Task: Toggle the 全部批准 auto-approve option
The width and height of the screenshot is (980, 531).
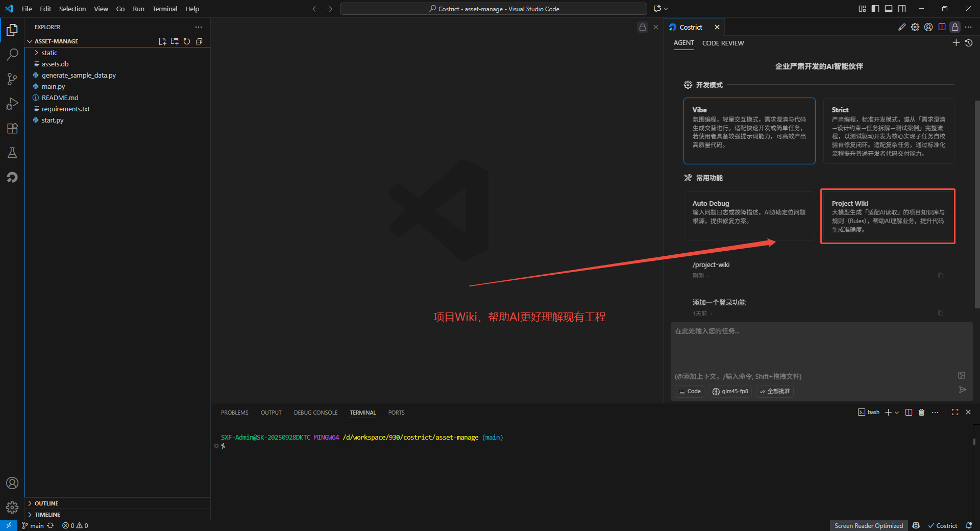Action: pyautogui.click(x=775, y=392)
